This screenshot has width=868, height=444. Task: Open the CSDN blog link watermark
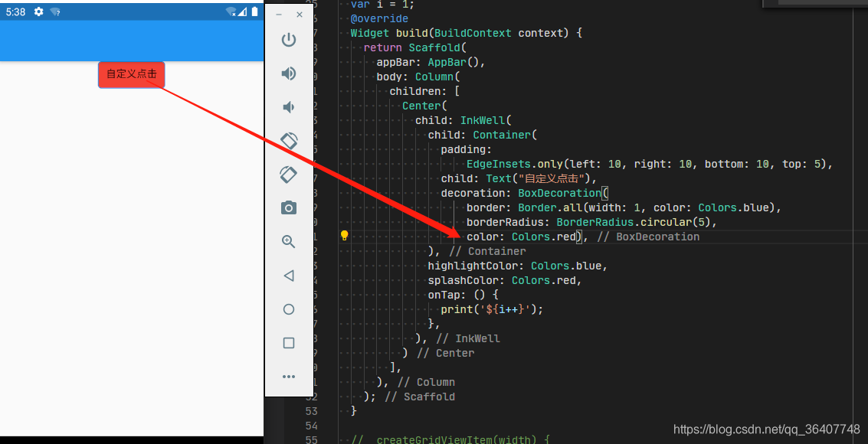(x=768, y=429)
